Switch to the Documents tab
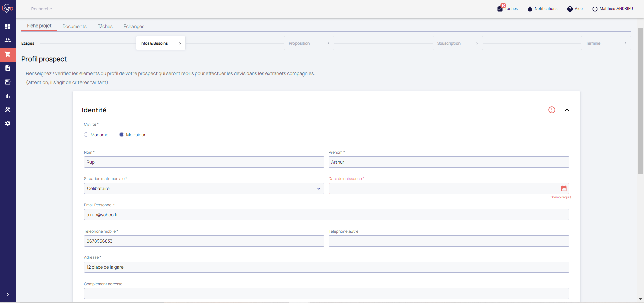The height and width of the screenshot is (303, 644). click(74, 26)
